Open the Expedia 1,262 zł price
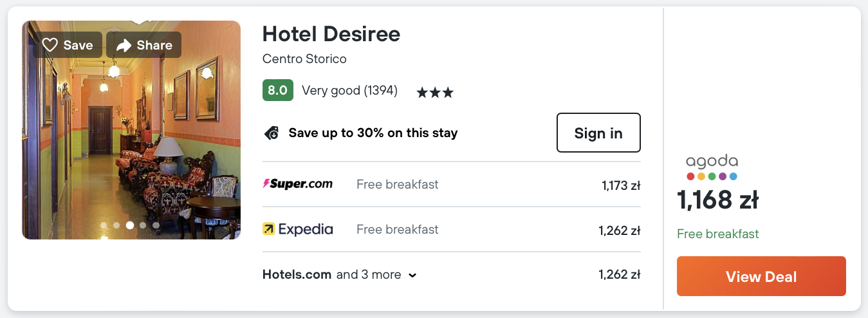Screen dimensions: 868x318 coord(619,230)
